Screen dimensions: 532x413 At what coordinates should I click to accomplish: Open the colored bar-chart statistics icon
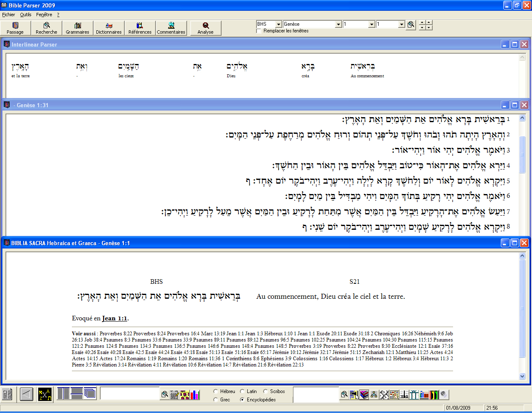click(x=195, y=394)
